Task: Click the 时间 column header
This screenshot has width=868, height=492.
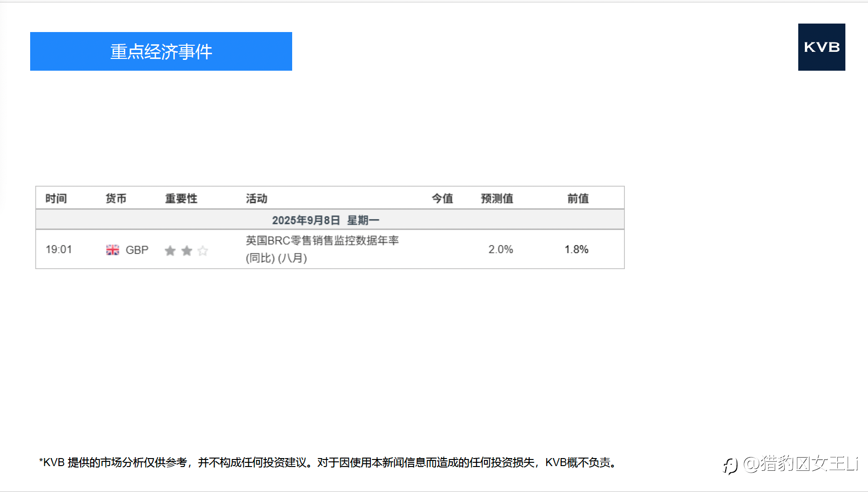Action: [x=56, y=198]
